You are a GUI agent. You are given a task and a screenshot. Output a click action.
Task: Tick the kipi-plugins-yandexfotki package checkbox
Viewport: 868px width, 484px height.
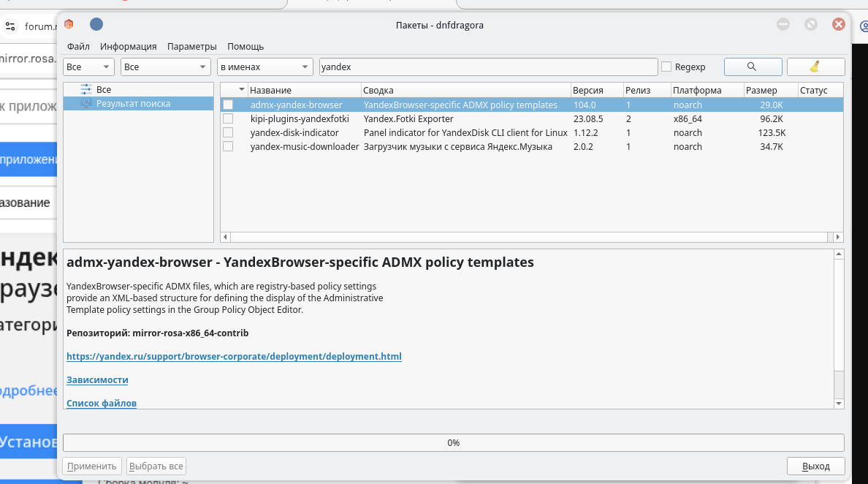(x=228, y=118)
